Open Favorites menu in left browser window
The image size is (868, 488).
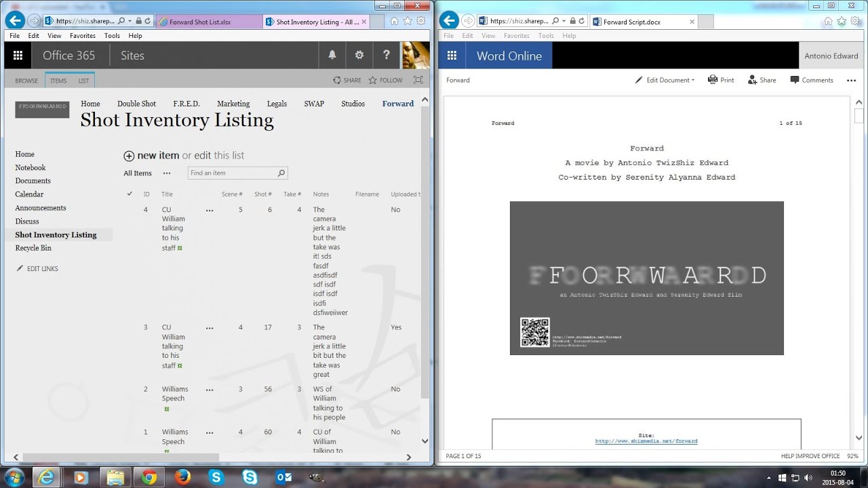pyautogui.click(x=83, y=35)
